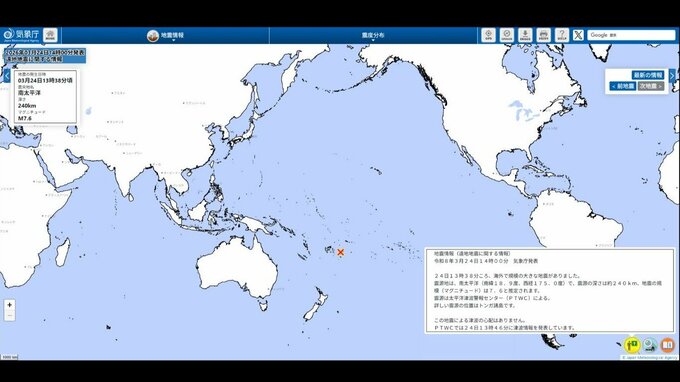Open the JMA home icon button
This screenshot has height=382, width=680.
[50, 35]
